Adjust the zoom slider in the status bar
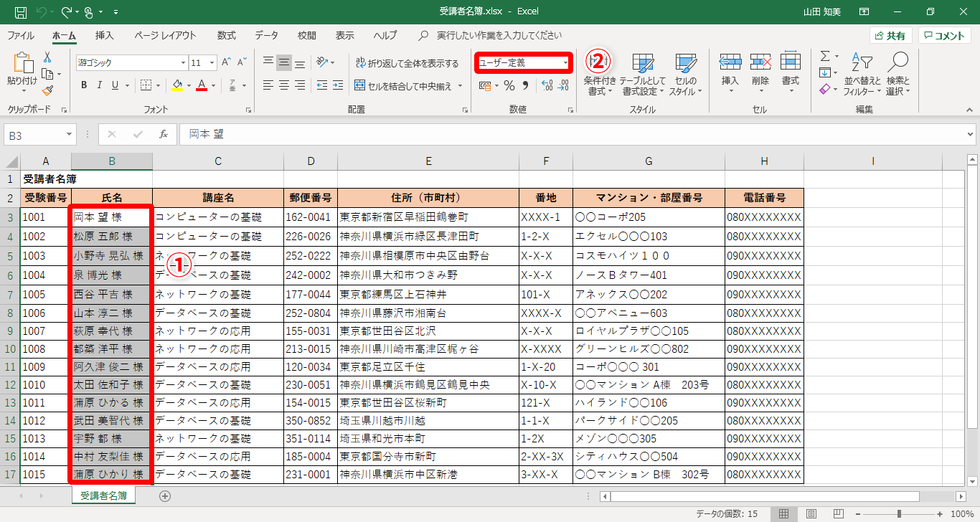Viewport: 980px width, 522px height. [x=900, y=513]
